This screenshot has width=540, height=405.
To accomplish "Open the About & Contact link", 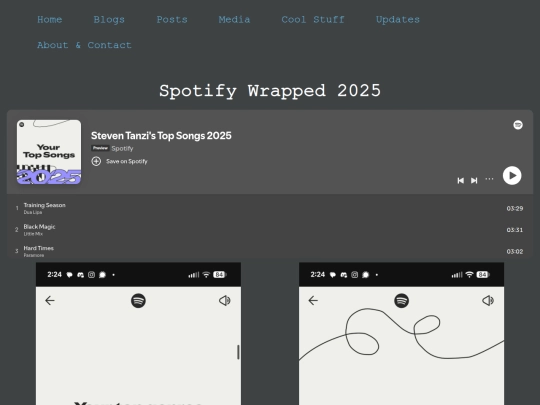I will coord(84,45).
